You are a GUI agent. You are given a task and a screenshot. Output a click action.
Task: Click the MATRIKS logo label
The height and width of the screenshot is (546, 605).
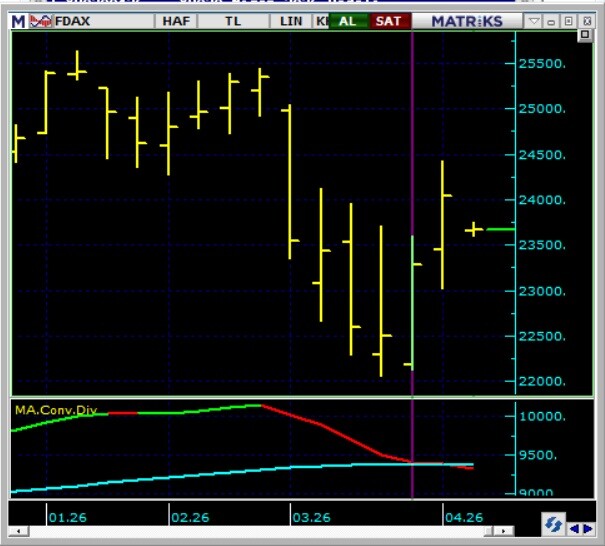click(x=469, y=20)
